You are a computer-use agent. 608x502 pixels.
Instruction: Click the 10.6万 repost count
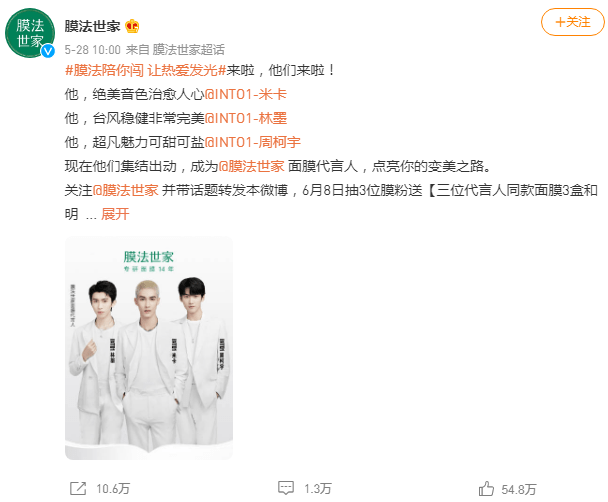[x=113, y=488]
